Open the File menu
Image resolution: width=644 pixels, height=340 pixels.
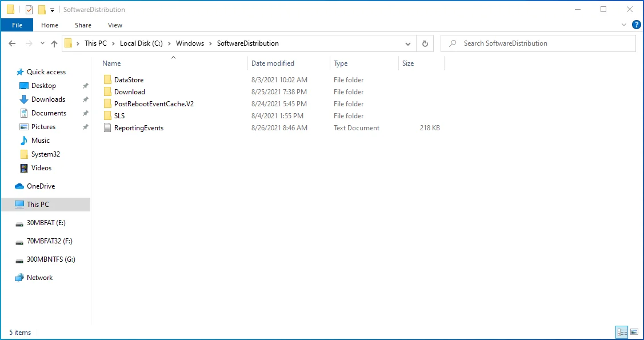[x=17, y=25]
